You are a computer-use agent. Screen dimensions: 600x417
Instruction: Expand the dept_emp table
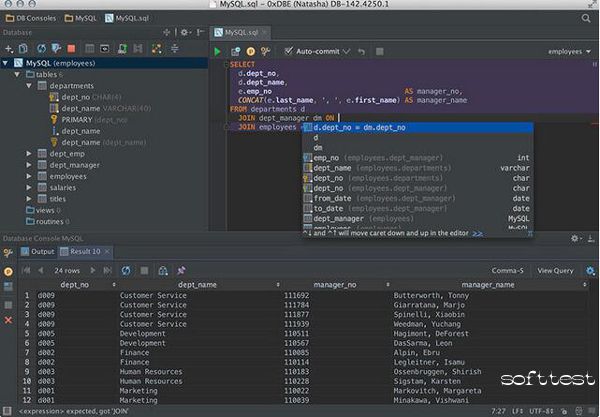point(29,154)
